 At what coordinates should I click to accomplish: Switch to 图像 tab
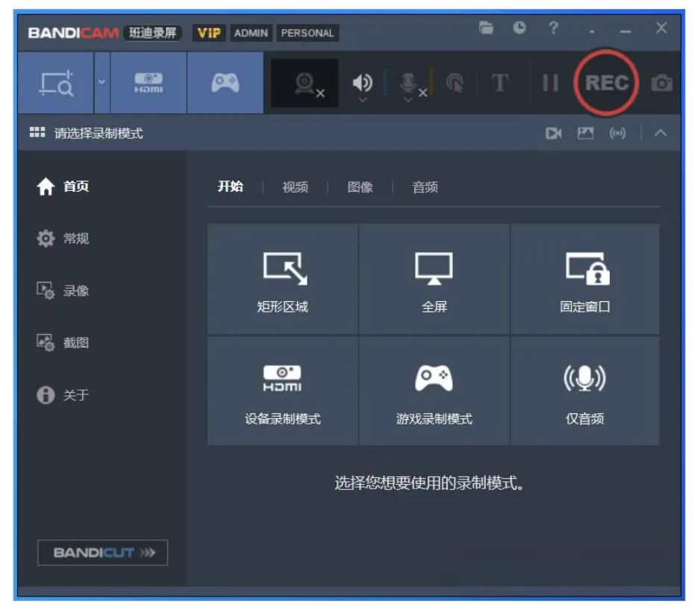pos(360,187)
